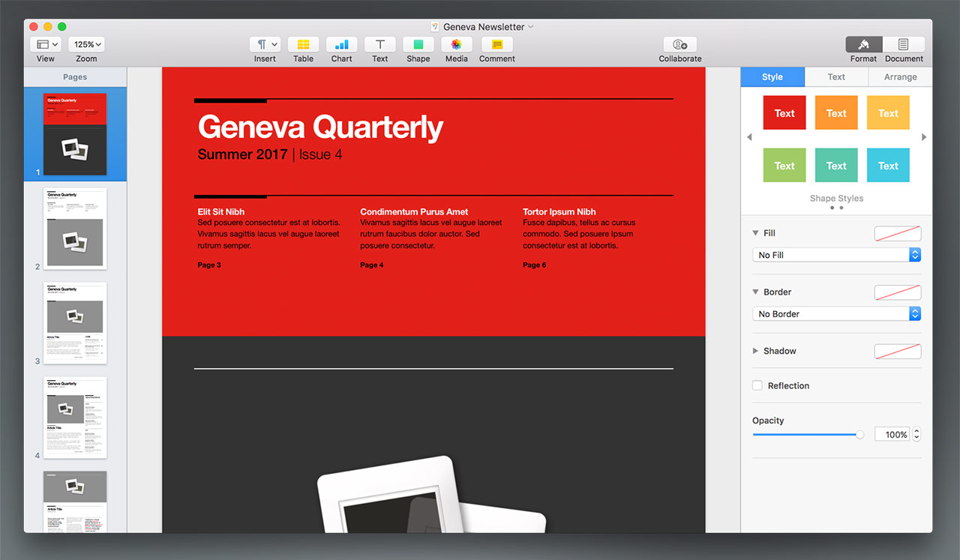The image size is (960, 560).
Task: Click the Table icon in toolbar
Action: click(x=303, y=45)
